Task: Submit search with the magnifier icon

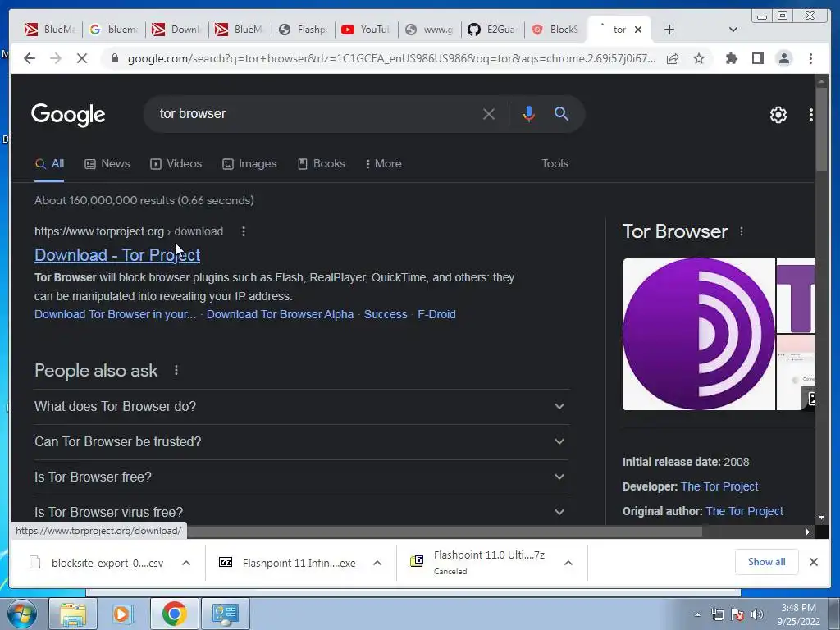Action: (561, 113)
